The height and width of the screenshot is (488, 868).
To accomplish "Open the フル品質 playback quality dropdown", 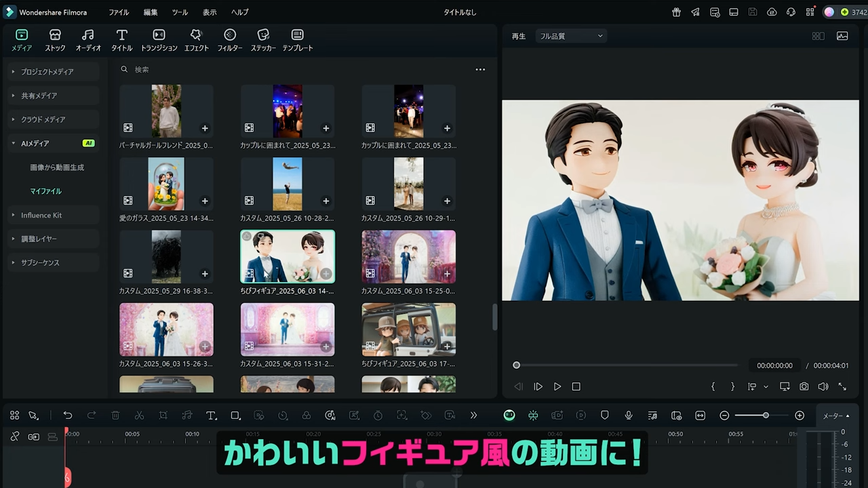I will click(x=571, y=36).
